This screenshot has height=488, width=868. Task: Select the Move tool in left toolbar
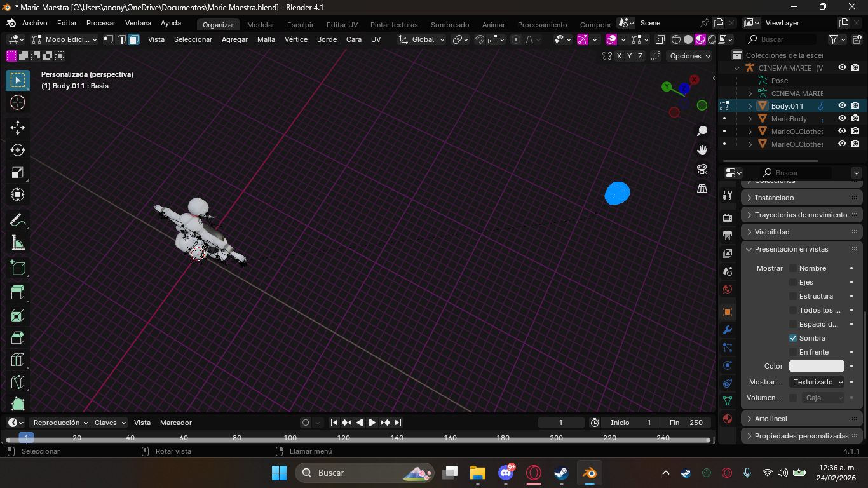(18, 127)
